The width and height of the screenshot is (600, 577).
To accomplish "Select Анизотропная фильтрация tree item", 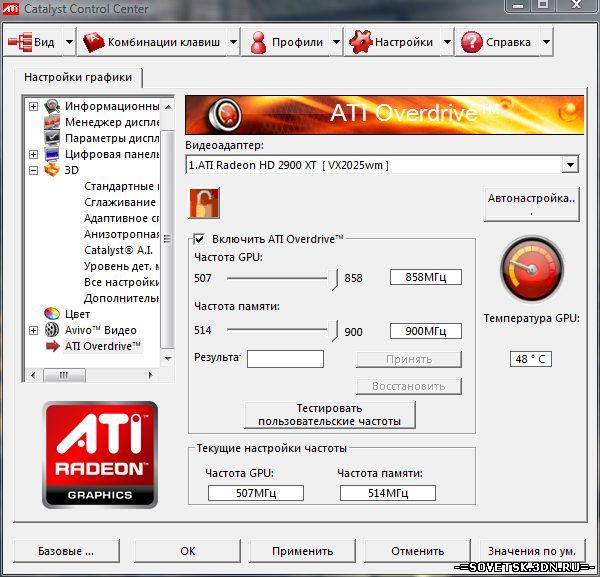I will pos(121,234).
